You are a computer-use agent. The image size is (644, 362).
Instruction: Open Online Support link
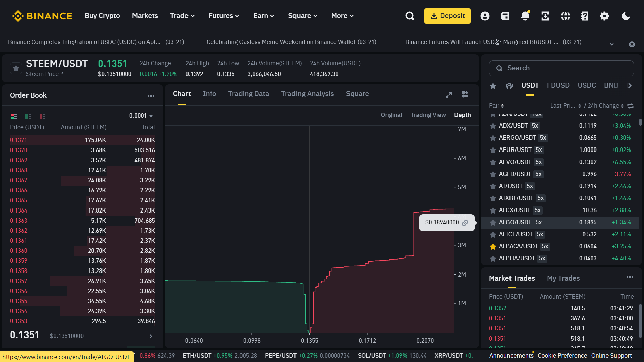(611, 356)
